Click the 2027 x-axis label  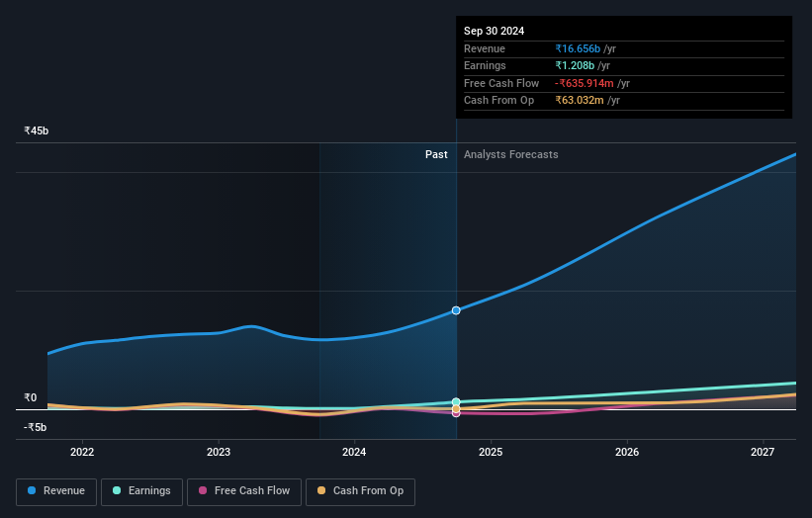point(763,453)
